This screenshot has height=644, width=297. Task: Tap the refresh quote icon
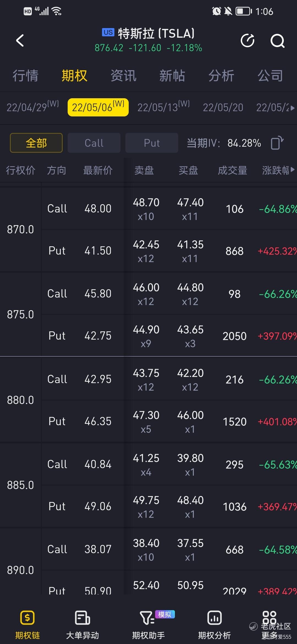248,41
